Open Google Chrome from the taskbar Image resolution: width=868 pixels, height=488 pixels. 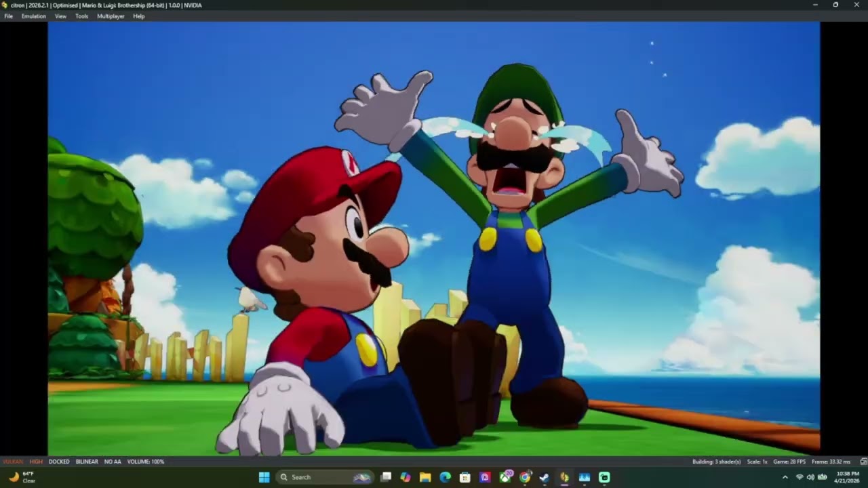point(525,477)
